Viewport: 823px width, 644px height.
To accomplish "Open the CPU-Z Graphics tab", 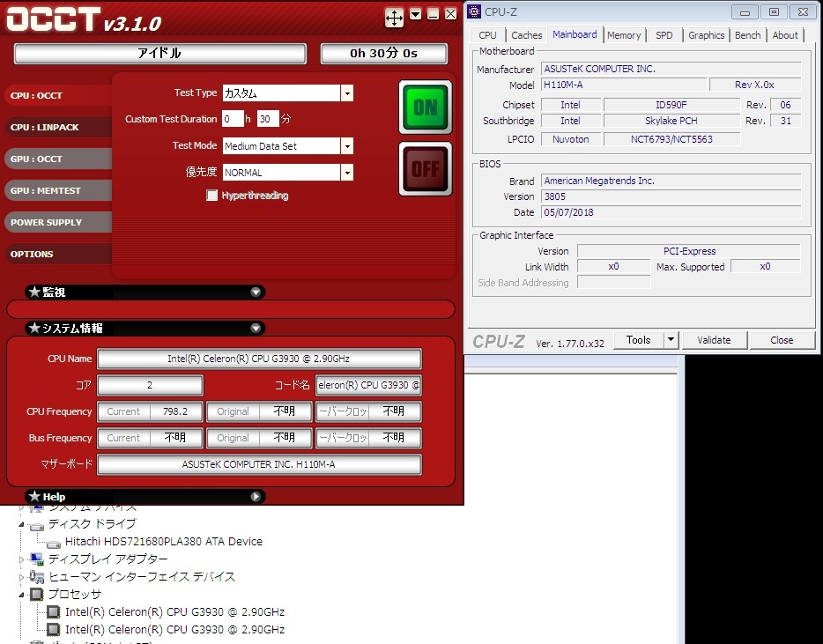I will 706,35.
